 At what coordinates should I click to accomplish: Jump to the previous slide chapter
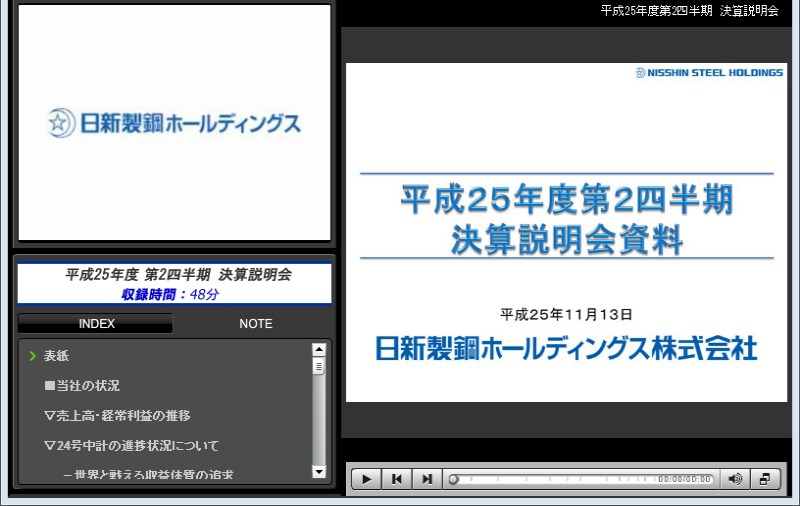[x=396, y=479]
